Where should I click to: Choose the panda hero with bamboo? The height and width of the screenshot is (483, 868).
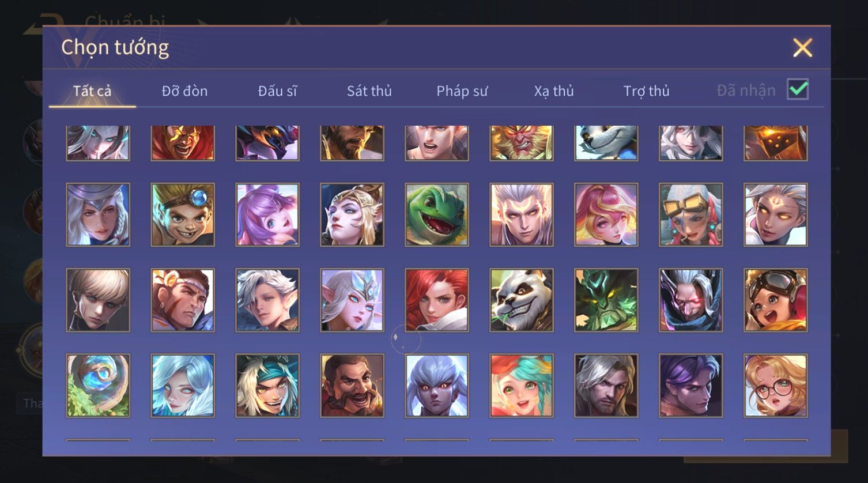pyautogui.click(x=521, y=300)
